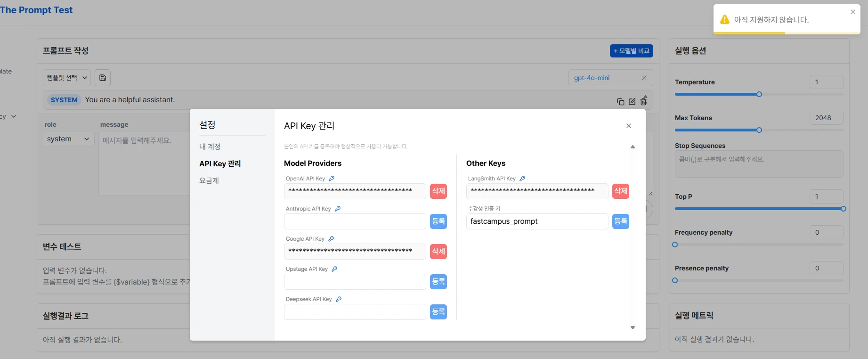
Task: Click the key icon beside OpenAI API Key
Action: click(x=332, y=179)
